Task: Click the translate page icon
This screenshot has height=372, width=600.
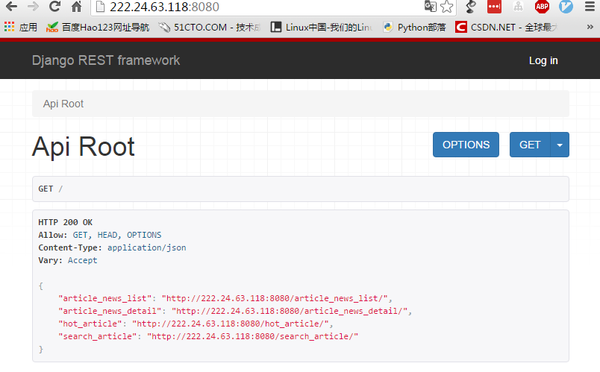Action: [x=430, y=7]
